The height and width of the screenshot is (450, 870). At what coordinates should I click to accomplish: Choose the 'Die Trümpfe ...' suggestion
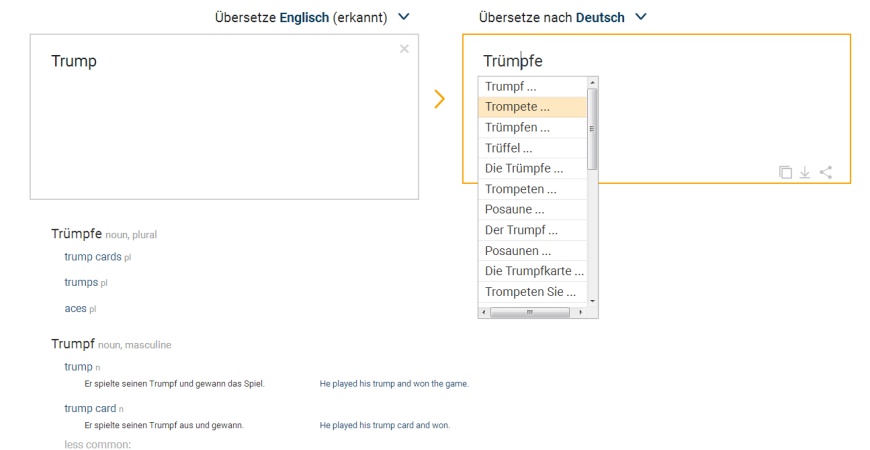[532, 169]
